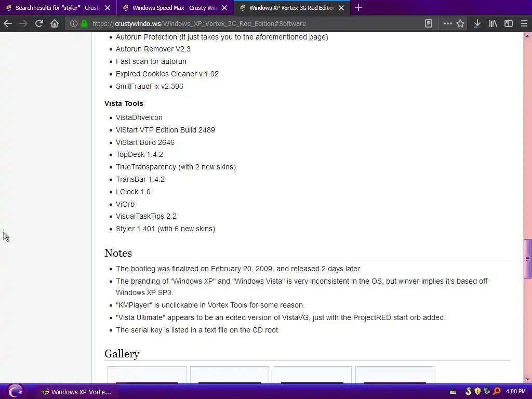Click "Expired Cookies Cleaner v.1.02" text
The image size is (532, 399).
point(167,74)
